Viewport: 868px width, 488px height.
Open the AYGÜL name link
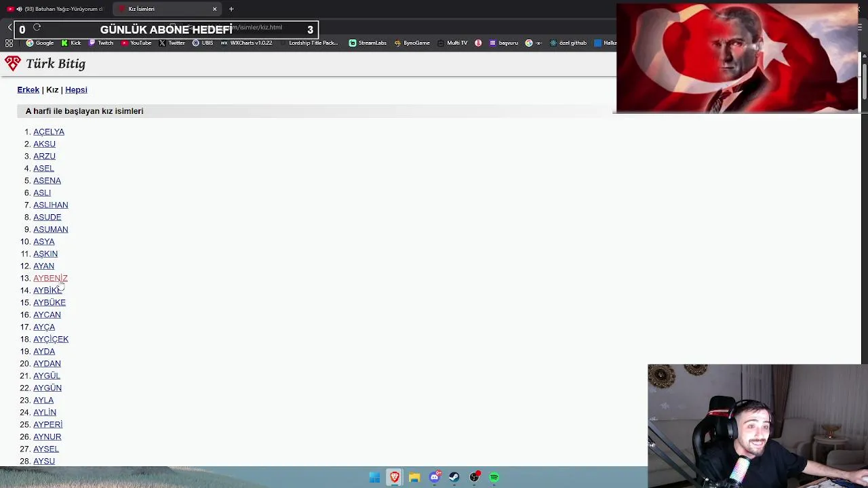pos(47,375)
